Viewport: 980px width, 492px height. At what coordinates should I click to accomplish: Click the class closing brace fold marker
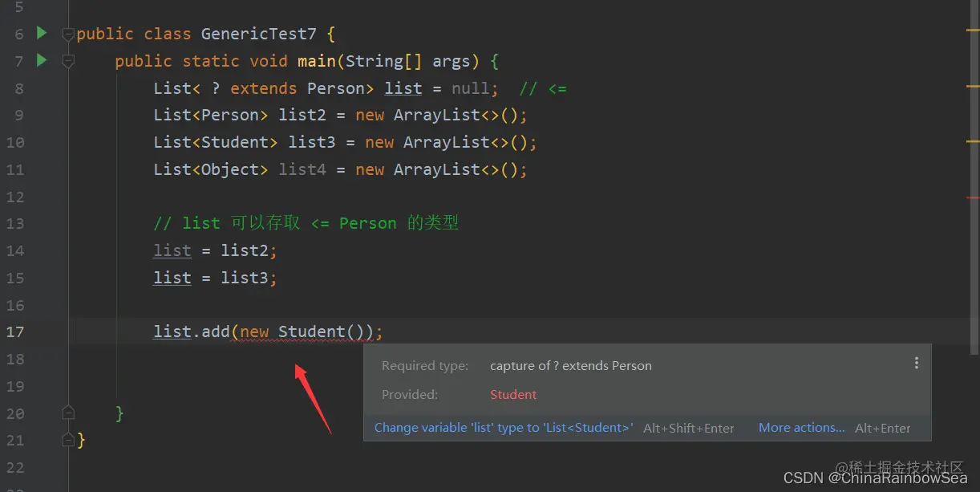pos(68,439)
